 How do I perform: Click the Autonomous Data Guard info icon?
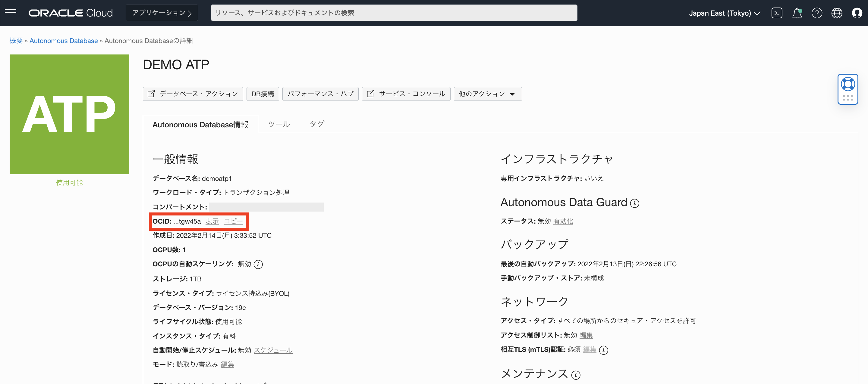tap(634, 203)
